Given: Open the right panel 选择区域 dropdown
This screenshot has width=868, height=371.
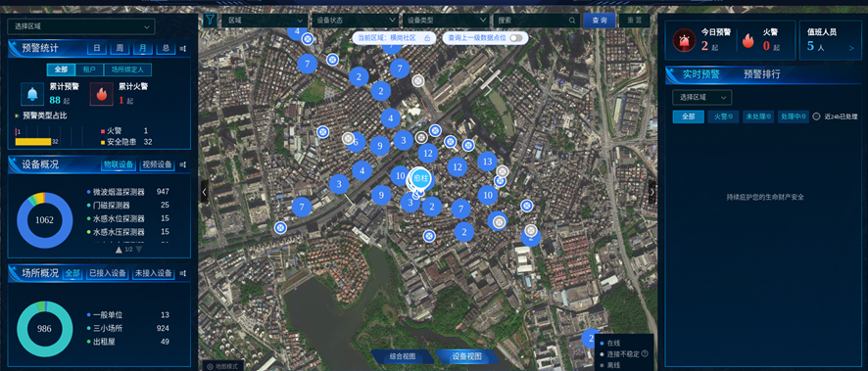Looking at the screenshot, I should pyautogui.click(x=701, y=97).
